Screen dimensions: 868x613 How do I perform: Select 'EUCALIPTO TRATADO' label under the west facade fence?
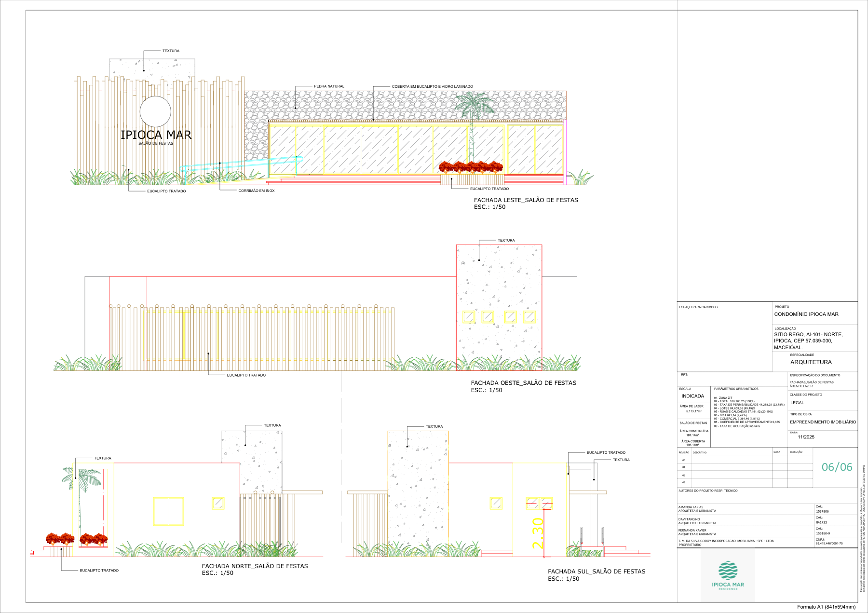click(x=246, y=375)
